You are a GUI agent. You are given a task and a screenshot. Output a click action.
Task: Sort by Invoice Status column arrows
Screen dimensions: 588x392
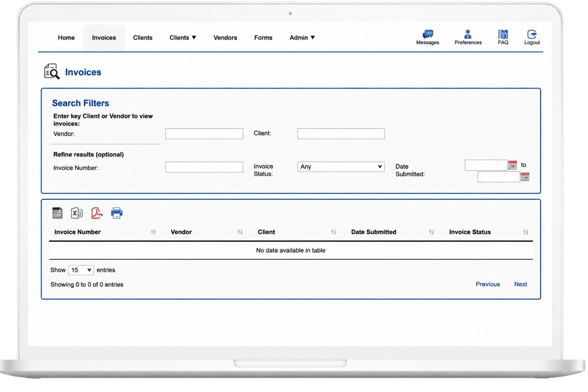tap(526, 232)
